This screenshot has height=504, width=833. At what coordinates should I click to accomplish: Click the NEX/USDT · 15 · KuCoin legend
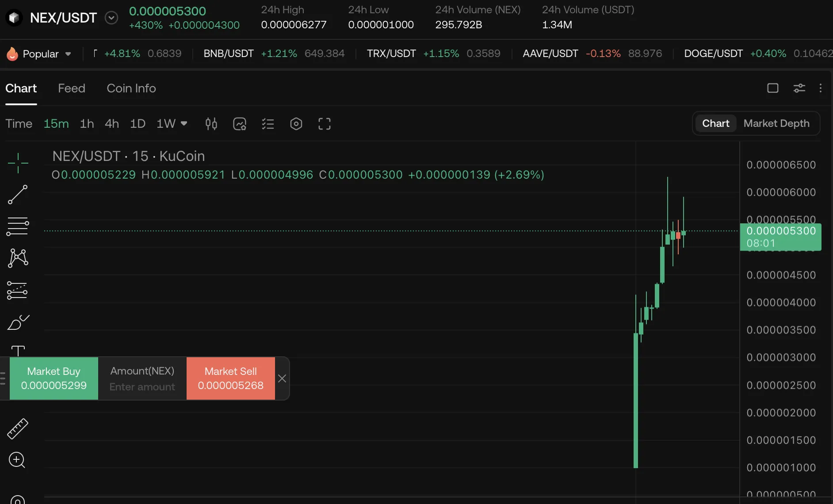click(129, 156)
